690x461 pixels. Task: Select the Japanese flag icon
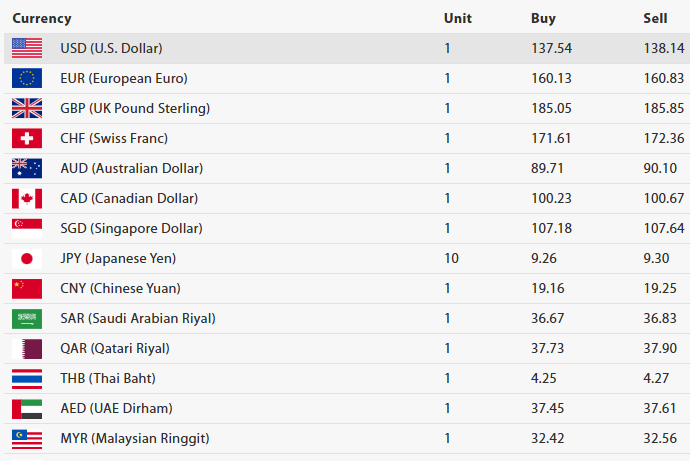pyautogui.click(x=27, y=258)
